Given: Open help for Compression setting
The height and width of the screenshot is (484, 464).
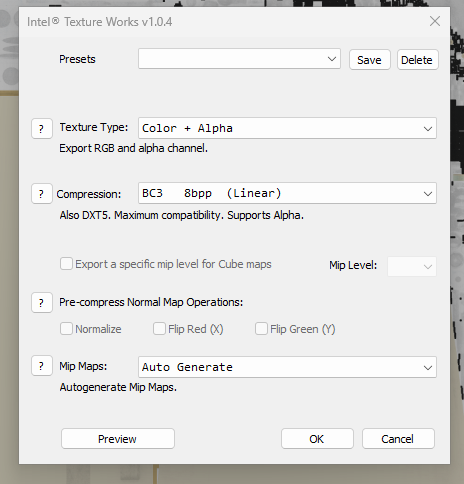Looking at the screenshot, I should [42, 193].
